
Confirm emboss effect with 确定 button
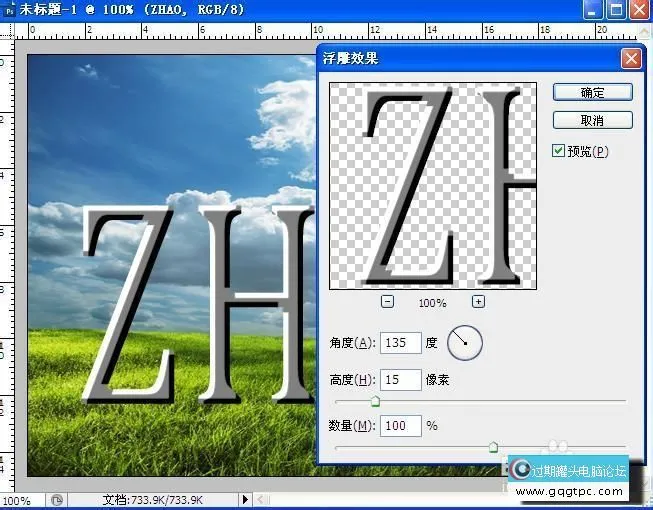[593, 92]
